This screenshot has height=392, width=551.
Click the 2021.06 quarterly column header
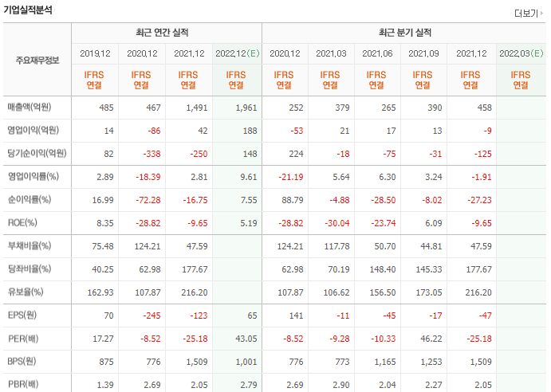[x=377, y=53]
